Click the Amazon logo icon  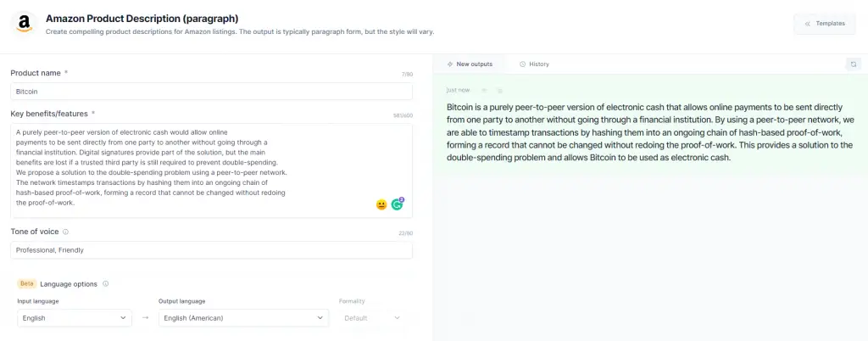[x=24, y=24]
